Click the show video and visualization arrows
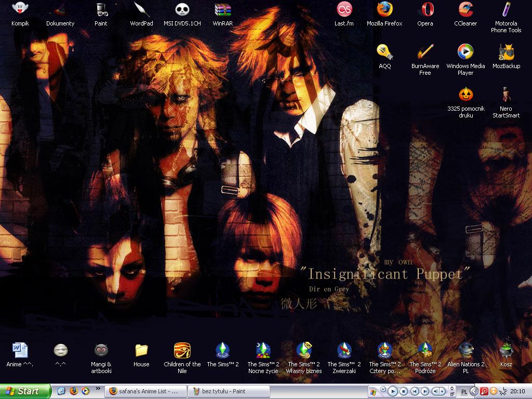 (451, 388)
